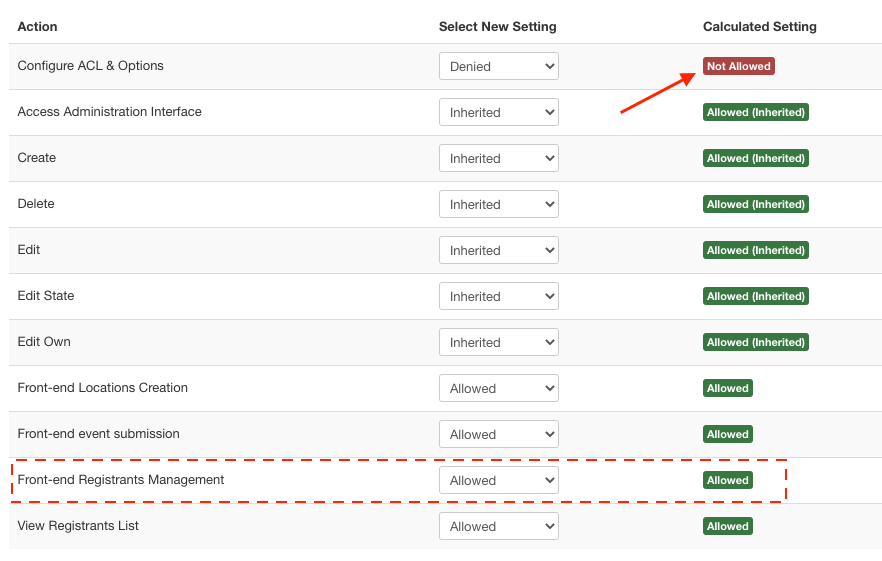
Task: Open the Access Administration Interface dropdown
Action: coord(498,112)
